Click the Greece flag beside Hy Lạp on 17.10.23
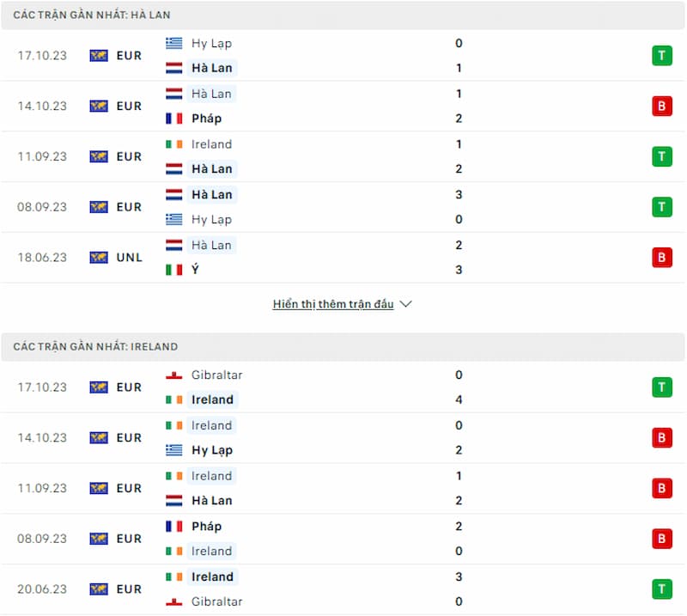 click(x=174, y=43)
